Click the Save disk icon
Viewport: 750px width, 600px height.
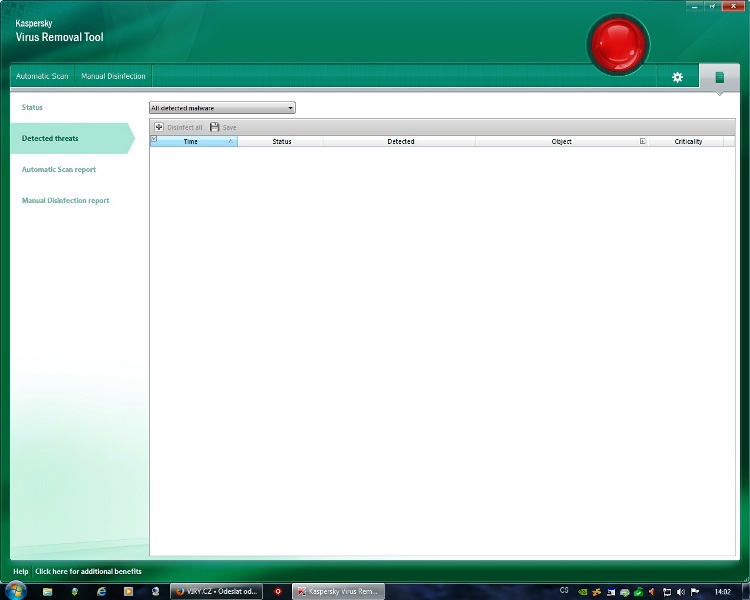pyautogui.click(x=215, y=128)
